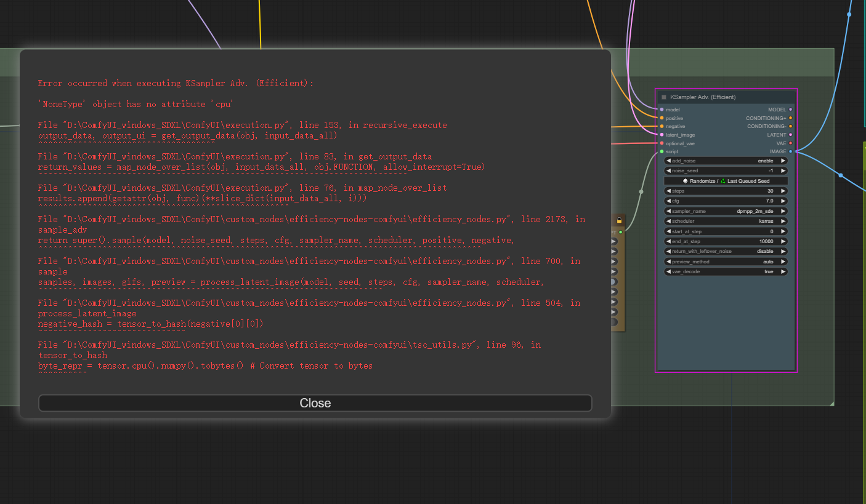The image size is (866, 504).
Task: Click the noise_seed field showing -1
Action: point(727,170)
